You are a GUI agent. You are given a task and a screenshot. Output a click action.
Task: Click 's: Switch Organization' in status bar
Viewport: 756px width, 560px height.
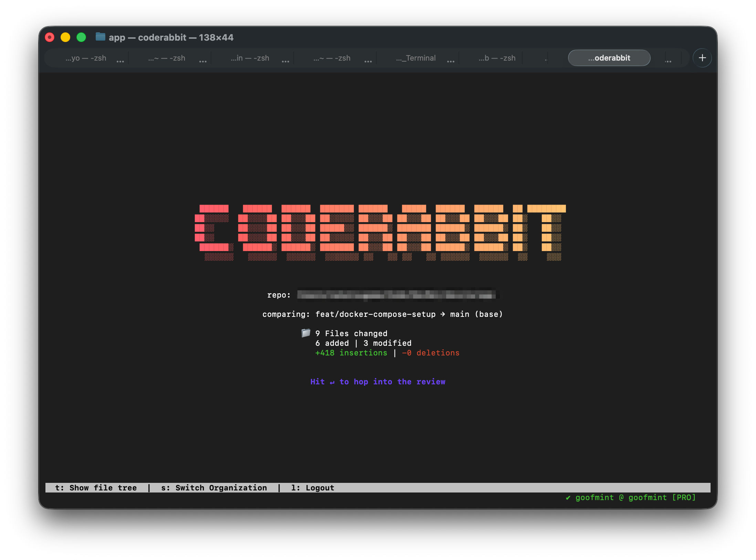(214, 488)
